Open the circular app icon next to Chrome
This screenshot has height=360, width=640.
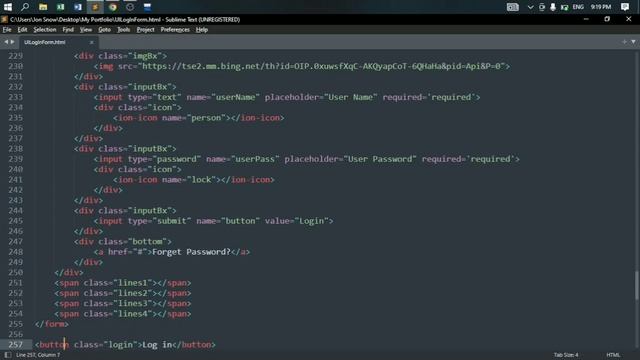[x=130, y=7]
